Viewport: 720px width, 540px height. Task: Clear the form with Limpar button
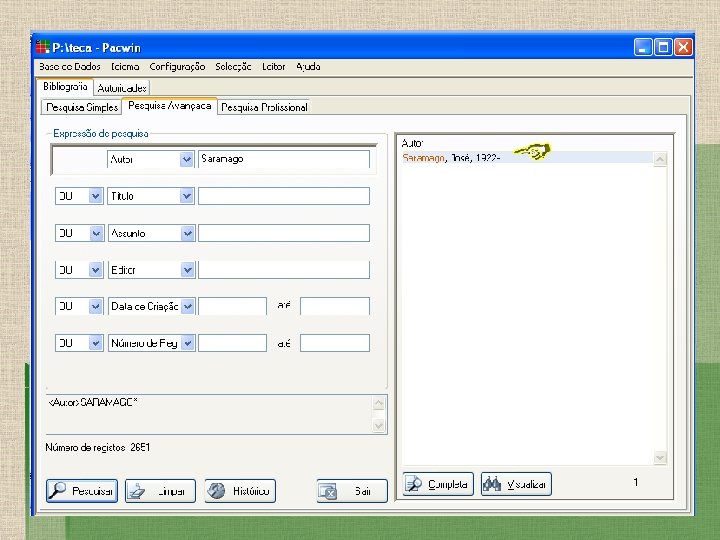[160, 491]
